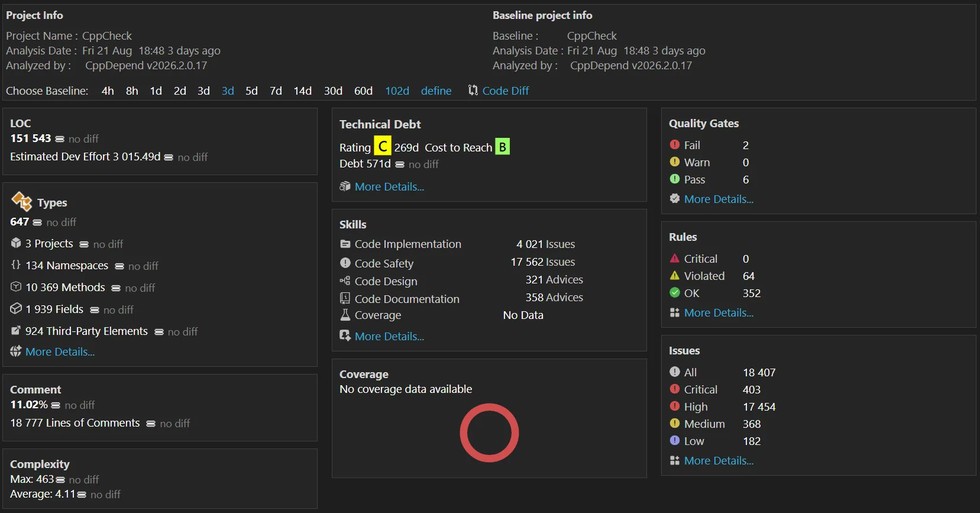Open More Details under Skills

pyautogui.click(x=389, y=336)
